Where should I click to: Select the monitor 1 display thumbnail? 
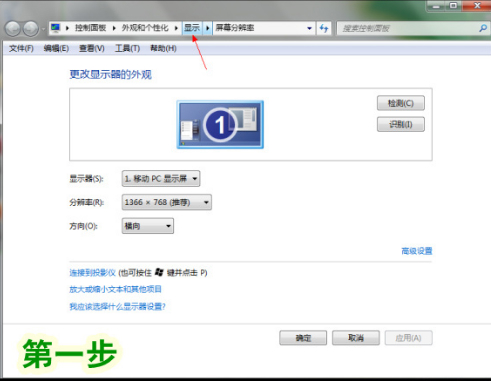click(220, 124)
